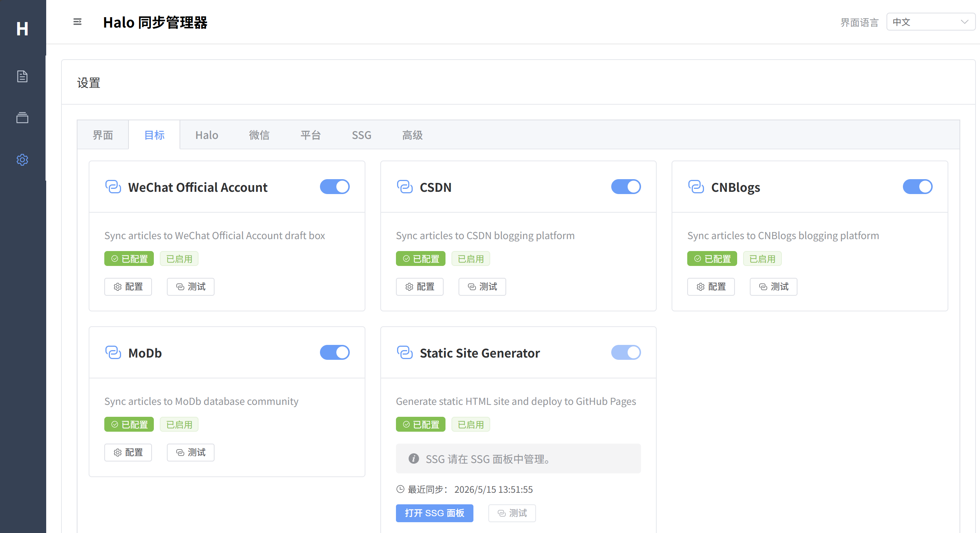Click the link icon beside Static Site Generator
Image resolution: width=980 pixels, height=533 pixels.
click(405, 353)
